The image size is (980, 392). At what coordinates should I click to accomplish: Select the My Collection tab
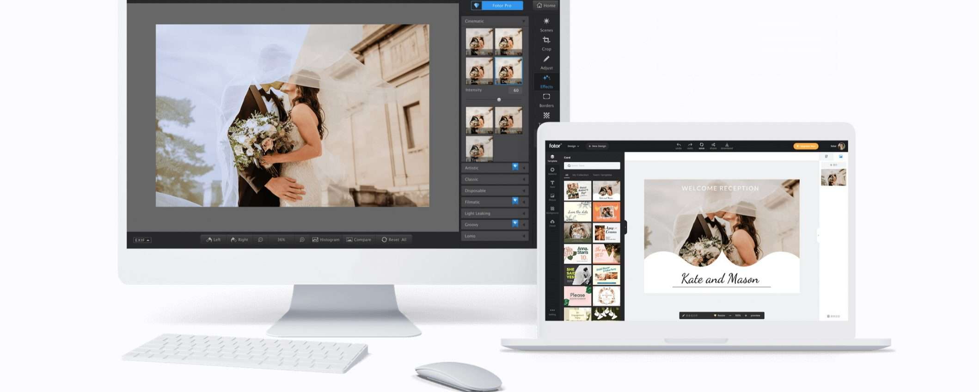[581, 175]
